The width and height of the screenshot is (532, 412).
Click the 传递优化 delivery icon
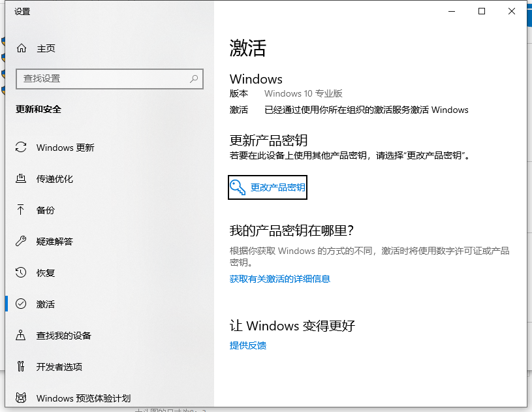click(x=21, y=178)
